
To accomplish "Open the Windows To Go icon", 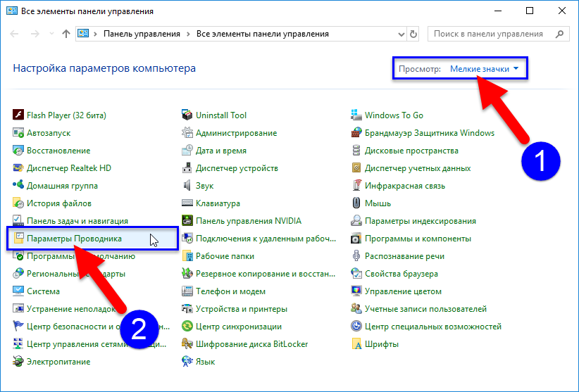I will [x=356, y=115].
